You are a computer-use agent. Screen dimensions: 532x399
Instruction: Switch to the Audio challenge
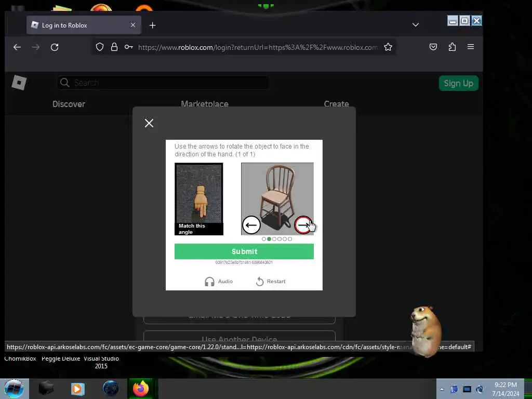click(x=219, y=281)
